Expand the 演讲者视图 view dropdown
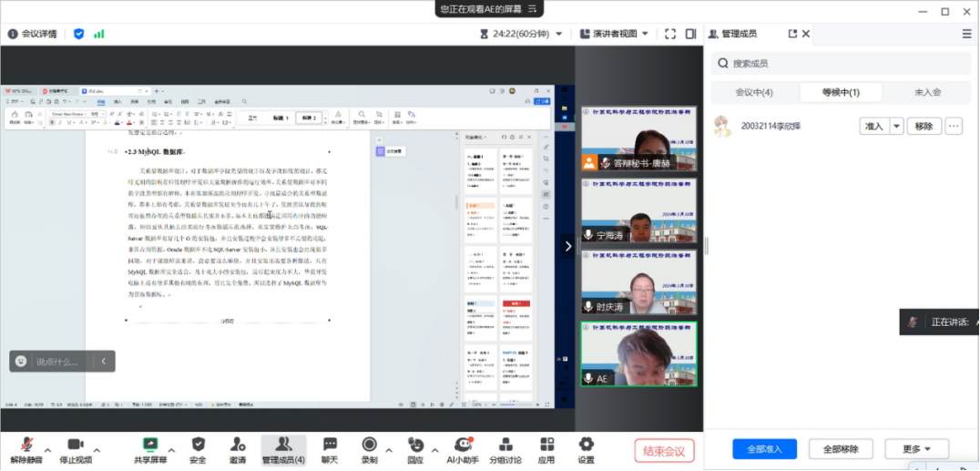Viewport: 980px width, 471px height. tap(615, 34)
